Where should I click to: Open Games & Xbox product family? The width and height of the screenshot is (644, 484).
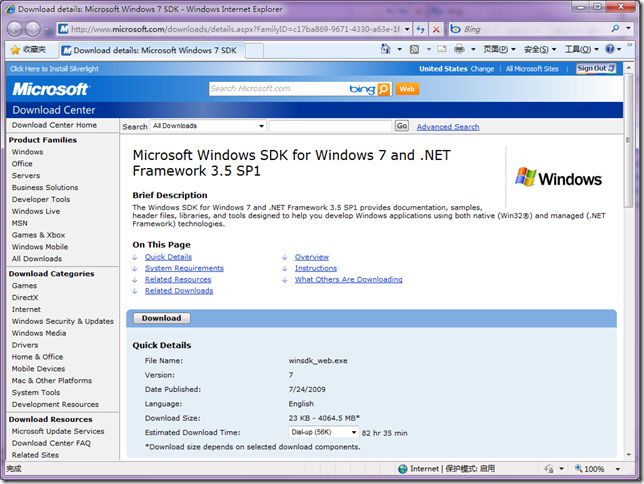tap(38, 235)
